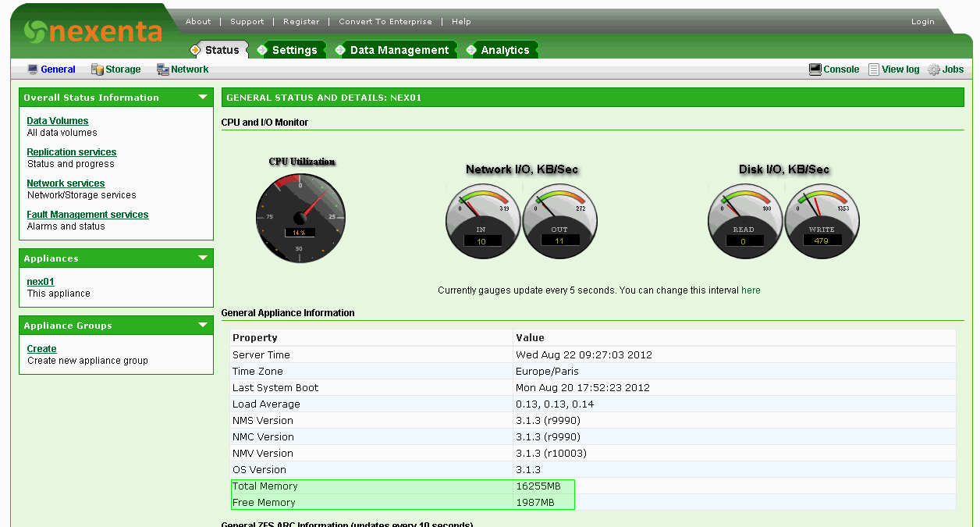Click the Property column header
Viewport: 980px width, 527px height.
click(x=255, y=338)
